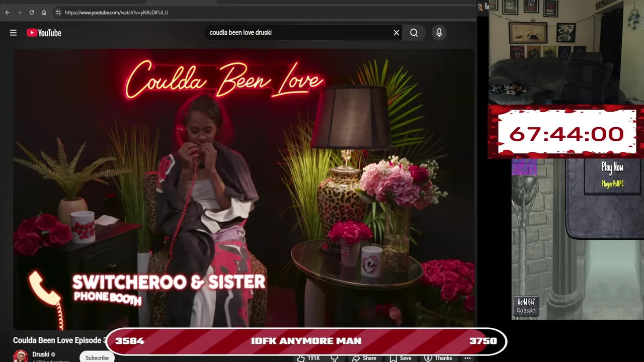The width and height of the screenshot is (644, 362).
Task: Send a Thanks to the creator
Action: (438, 358)
